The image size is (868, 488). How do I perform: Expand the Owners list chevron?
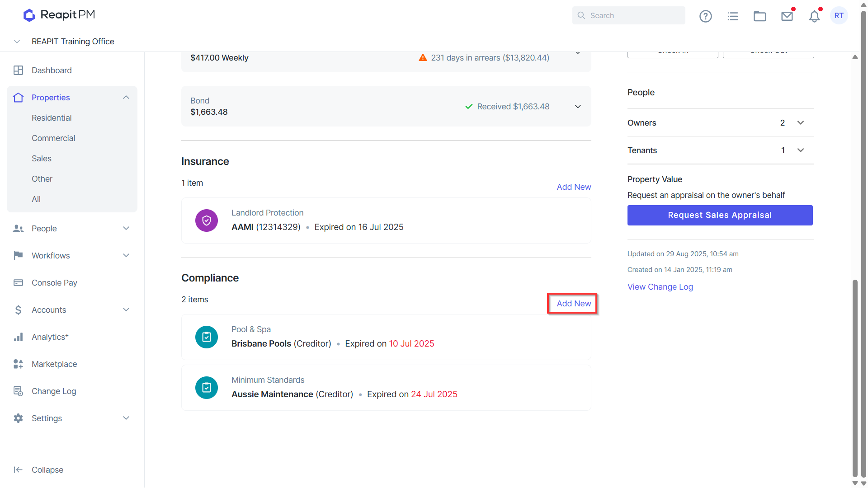click(x=801, y=123)
